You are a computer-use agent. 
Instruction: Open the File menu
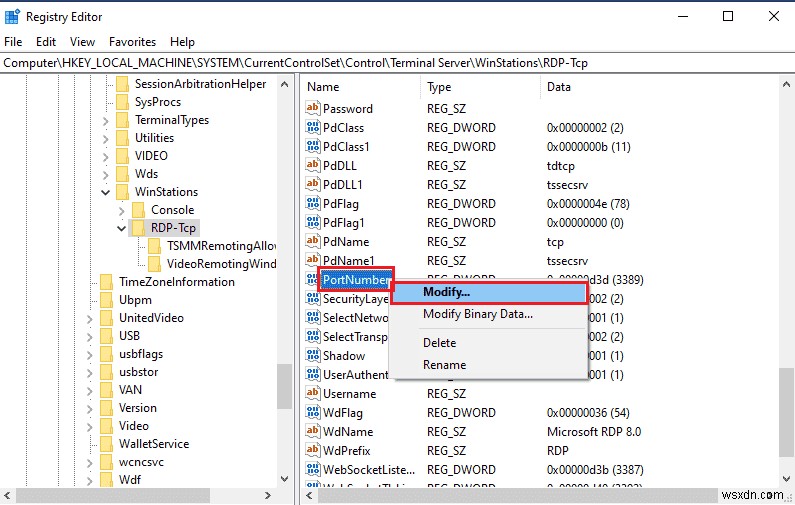pos(13,42)
